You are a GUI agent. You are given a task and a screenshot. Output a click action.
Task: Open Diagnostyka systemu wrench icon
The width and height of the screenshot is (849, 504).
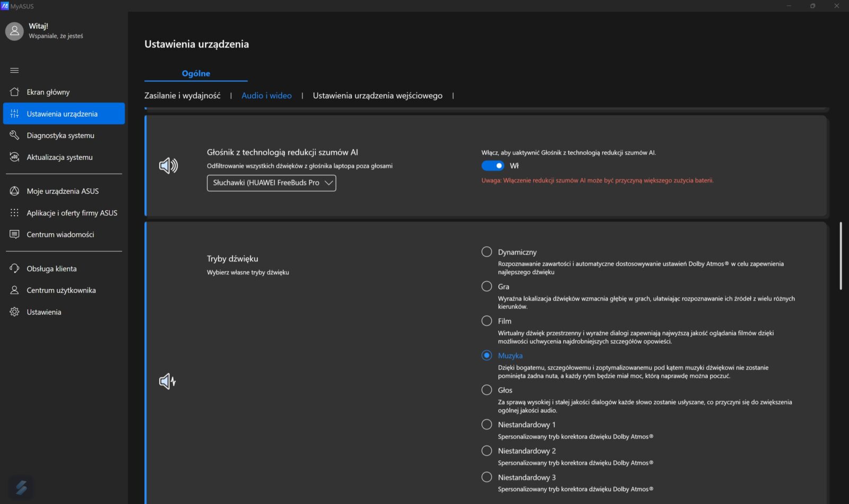coord(14,135)
